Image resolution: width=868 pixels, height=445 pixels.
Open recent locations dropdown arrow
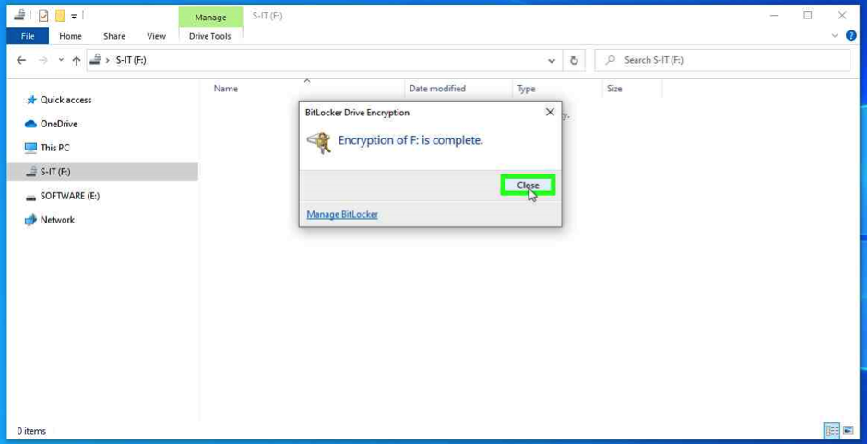click(61, 61)
